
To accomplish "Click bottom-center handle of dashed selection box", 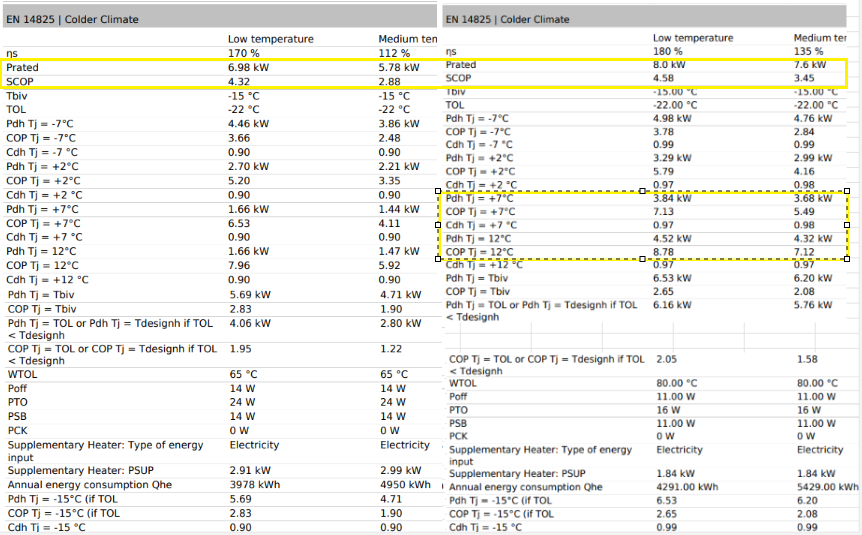I will [643, 258].
